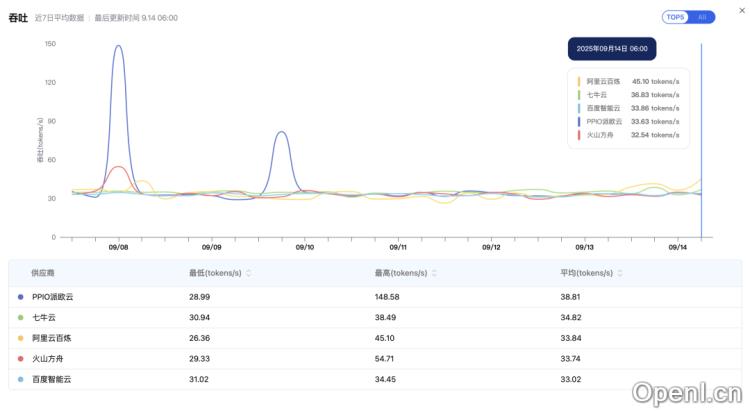Click the 吞吐 section title
The width and height of the screenshot is (750, 411).
pos(17,17)
